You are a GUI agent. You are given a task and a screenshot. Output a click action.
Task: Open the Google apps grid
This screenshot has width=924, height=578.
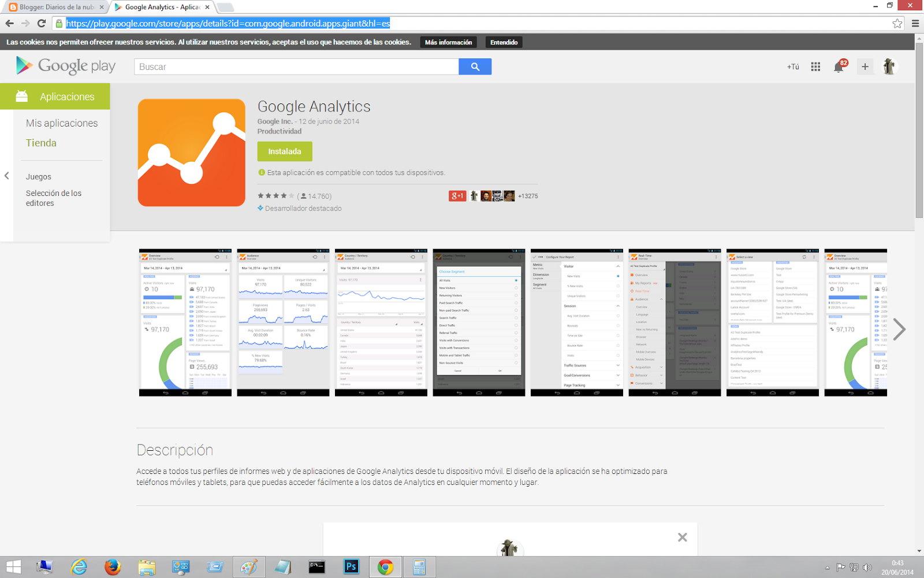tap(815, 66)
